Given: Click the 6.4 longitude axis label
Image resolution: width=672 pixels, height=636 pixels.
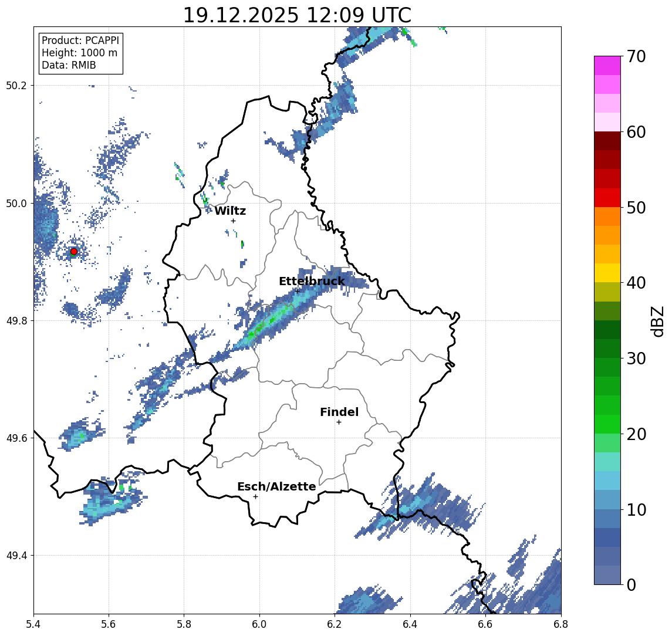Looking at the screenshot, I should (410, 624).
